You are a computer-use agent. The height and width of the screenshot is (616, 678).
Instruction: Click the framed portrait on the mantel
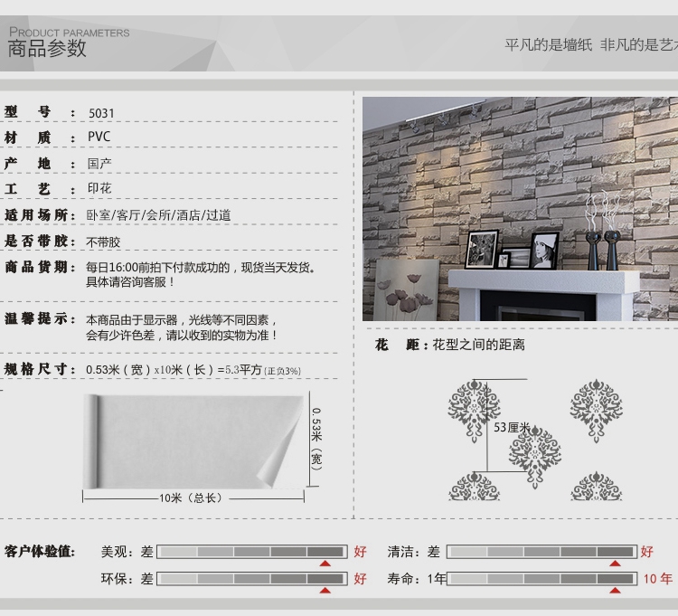544,251
